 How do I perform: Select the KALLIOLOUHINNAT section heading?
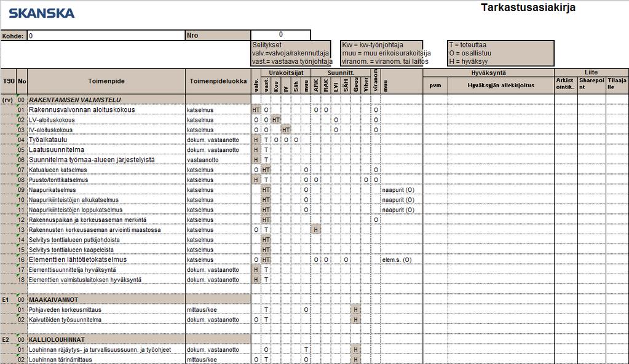click(106, 339)
